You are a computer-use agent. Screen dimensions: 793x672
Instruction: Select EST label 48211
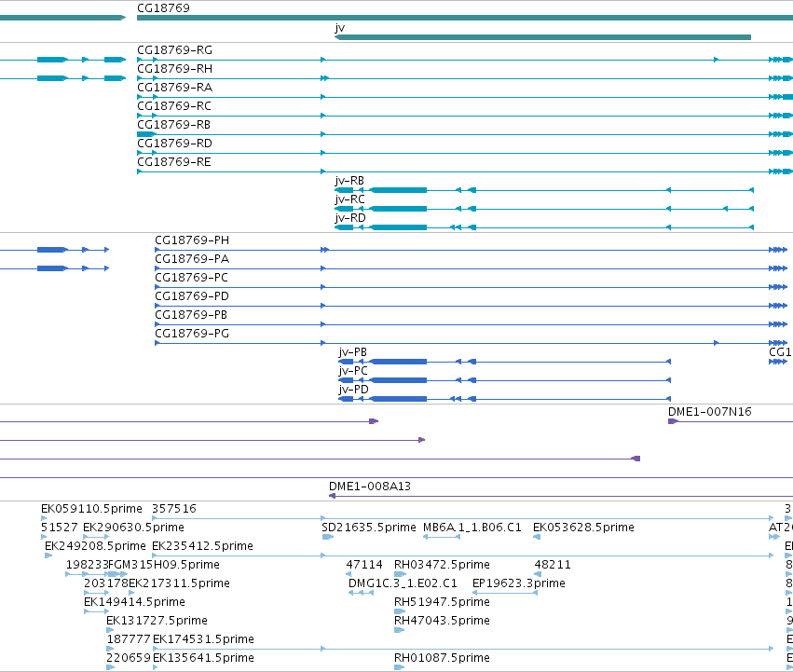click(553, 565)
